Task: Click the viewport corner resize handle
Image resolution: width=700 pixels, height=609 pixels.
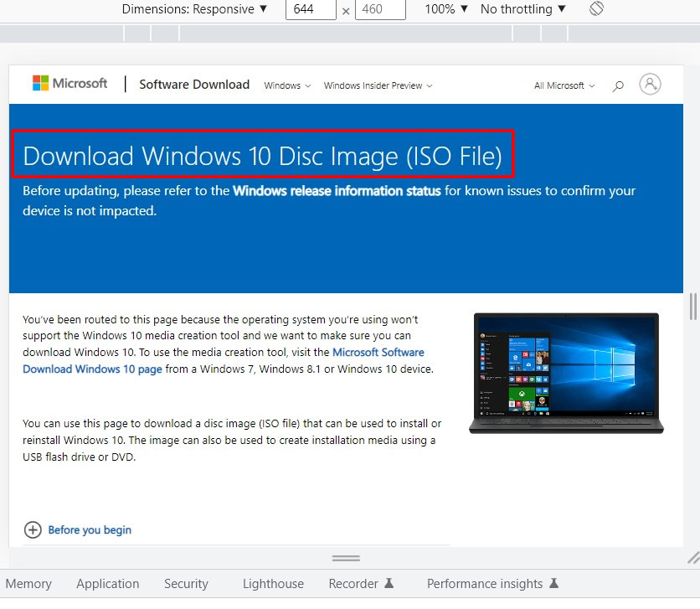Action: (x=693, y=558)
